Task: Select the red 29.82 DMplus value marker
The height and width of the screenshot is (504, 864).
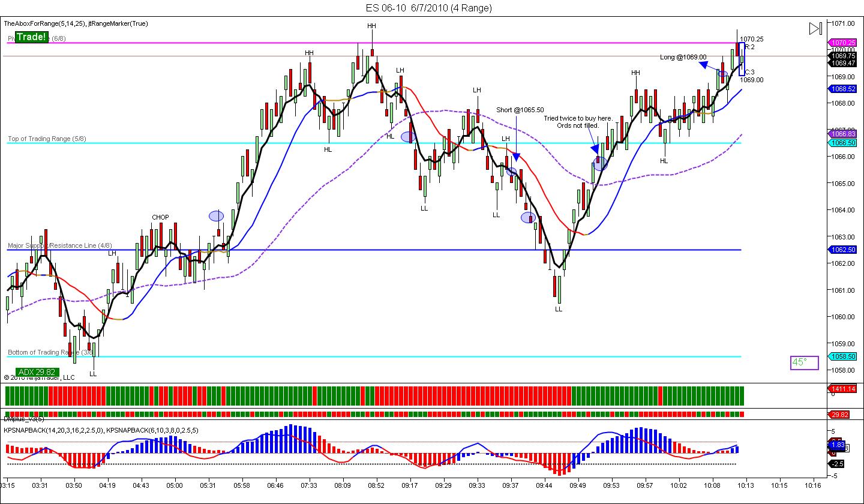Action: [838, 415]
